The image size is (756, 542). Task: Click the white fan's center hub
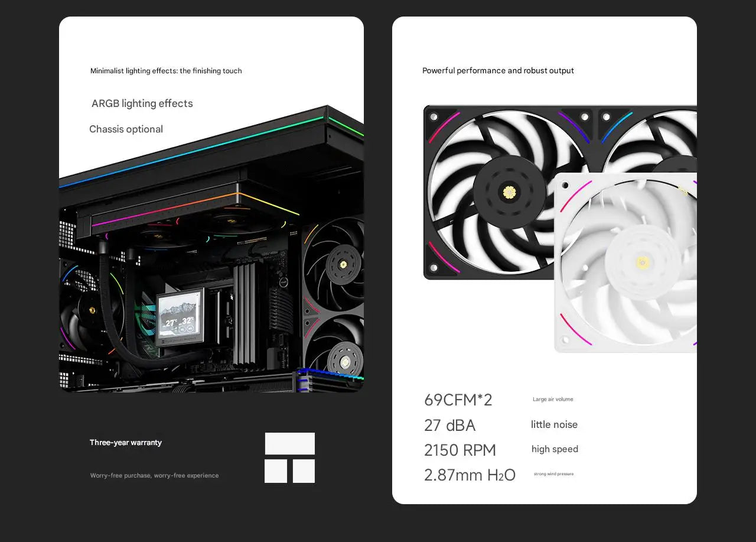click(x=643, y=262)
